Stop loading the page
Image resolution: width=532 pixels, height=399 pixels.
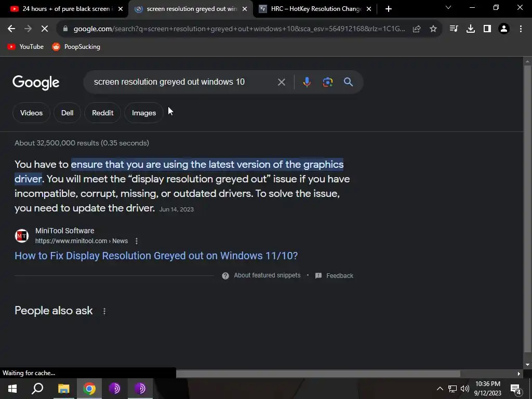click(45, 29)
